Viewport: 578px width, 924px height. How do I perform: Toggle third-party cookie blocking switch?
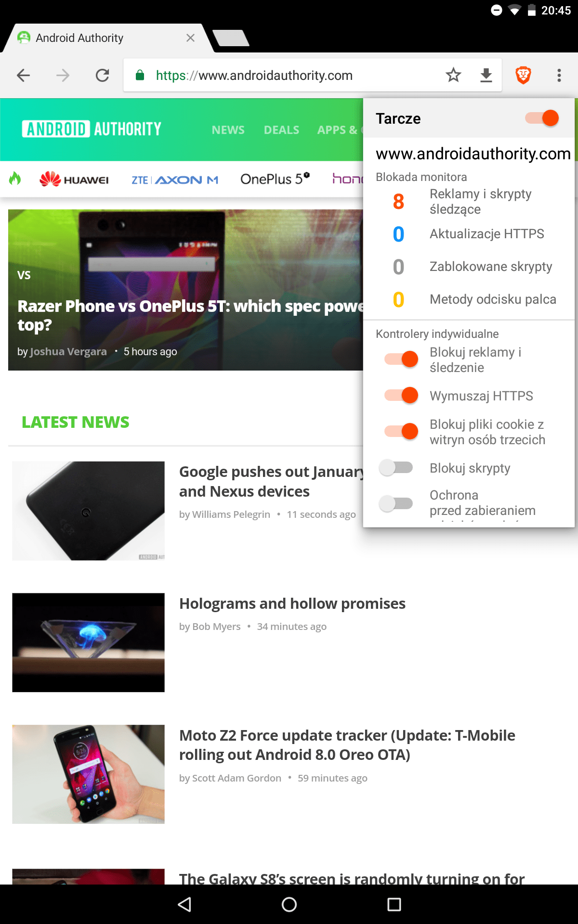click(401, 431)
